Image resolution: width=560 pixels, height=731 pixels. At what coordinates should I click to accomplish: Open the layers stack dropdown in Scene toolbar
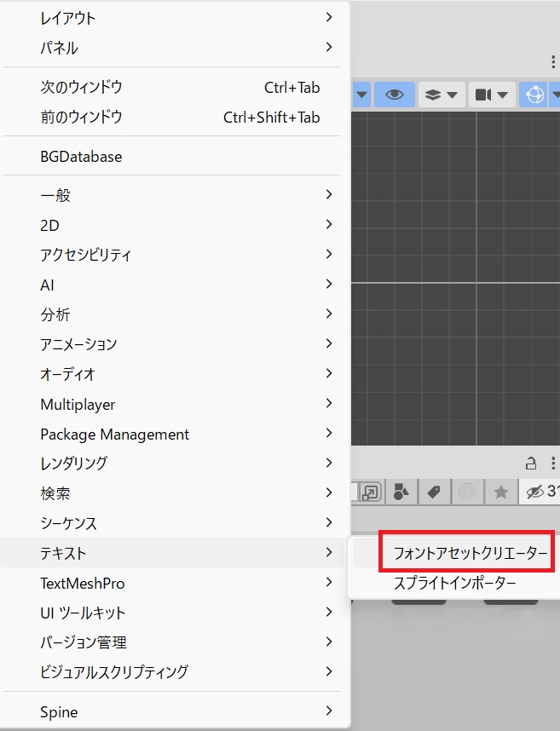click(x=442, y=95)
